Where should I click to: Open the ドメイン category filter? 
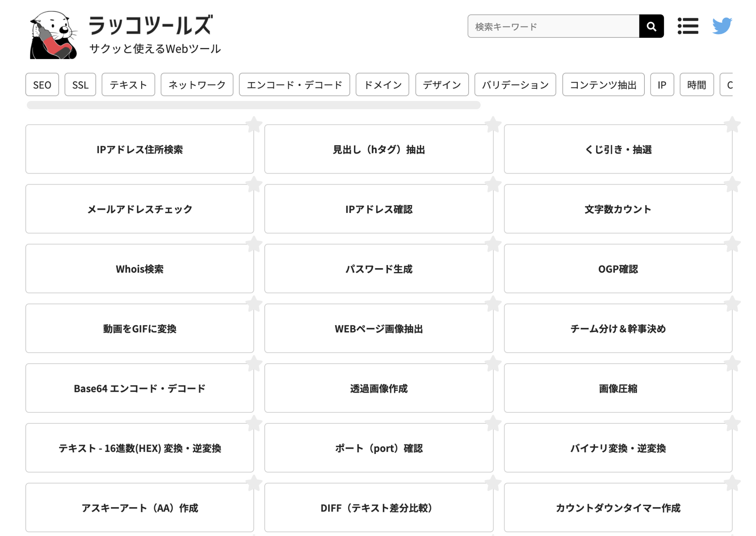point(382,85)
